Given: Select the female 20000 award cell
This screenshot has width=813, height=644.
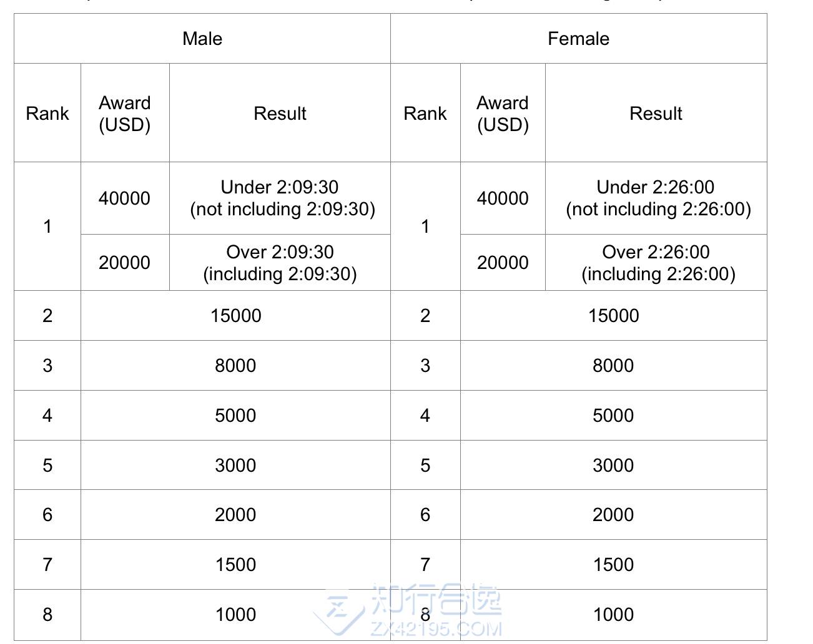Looking at the screenshot, I should (x=503, y=263).
